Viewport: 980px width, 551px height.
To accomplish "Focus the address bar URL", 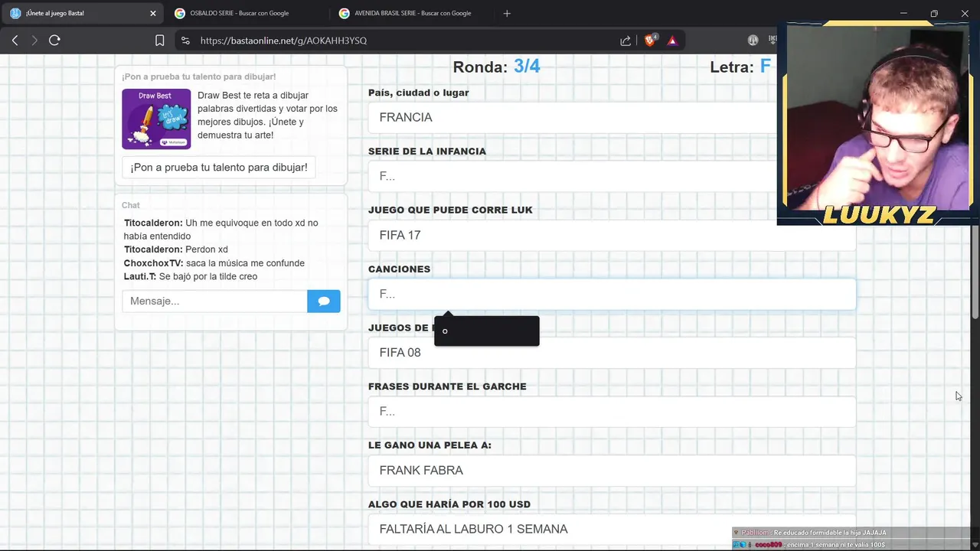I will [x=283, y=41].
